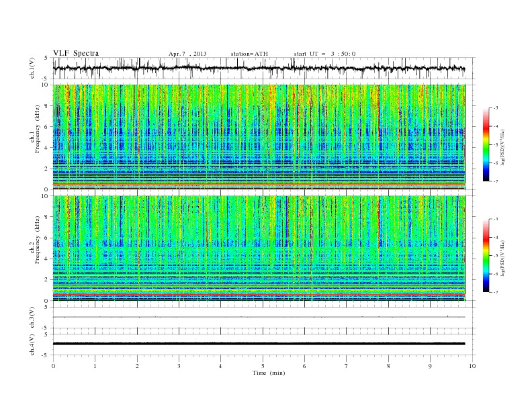Click the "-3" label on ch.2 colorbar
The height and width of the screenshot is (411, 532).
(x=496, y=219)
